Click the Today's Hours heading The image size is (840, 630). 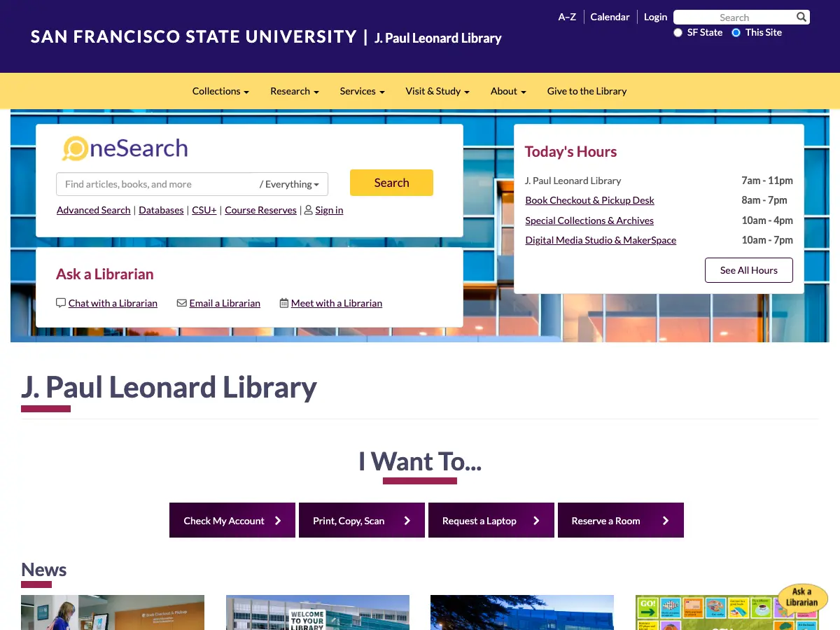coord(570,152)
